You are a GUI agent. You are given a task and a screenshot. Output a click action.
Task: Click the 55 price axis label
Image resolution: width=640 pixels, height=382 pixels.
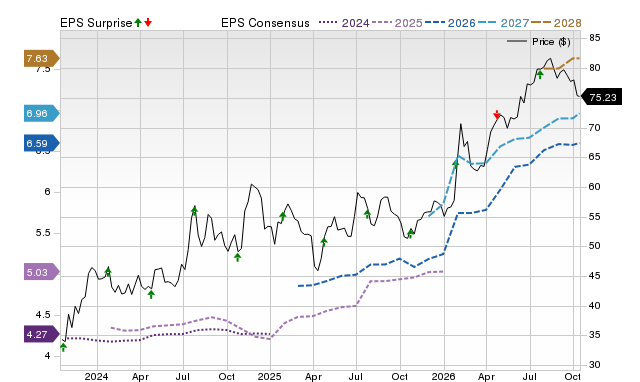pyautogui.click(x=595, y=216)
